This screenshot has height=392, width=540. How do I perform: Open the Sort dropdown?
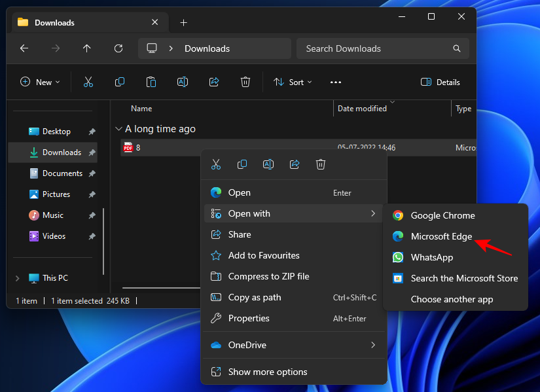pos(293,82)
